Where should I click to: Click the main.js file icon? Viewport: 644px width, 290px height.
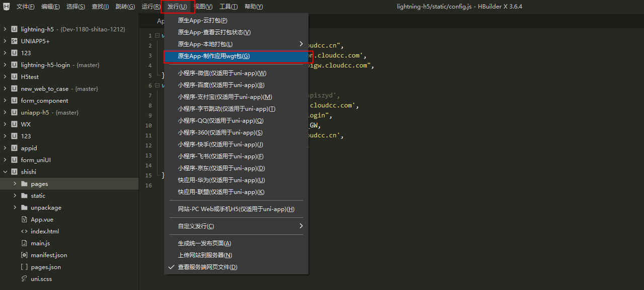click(24, 243)
